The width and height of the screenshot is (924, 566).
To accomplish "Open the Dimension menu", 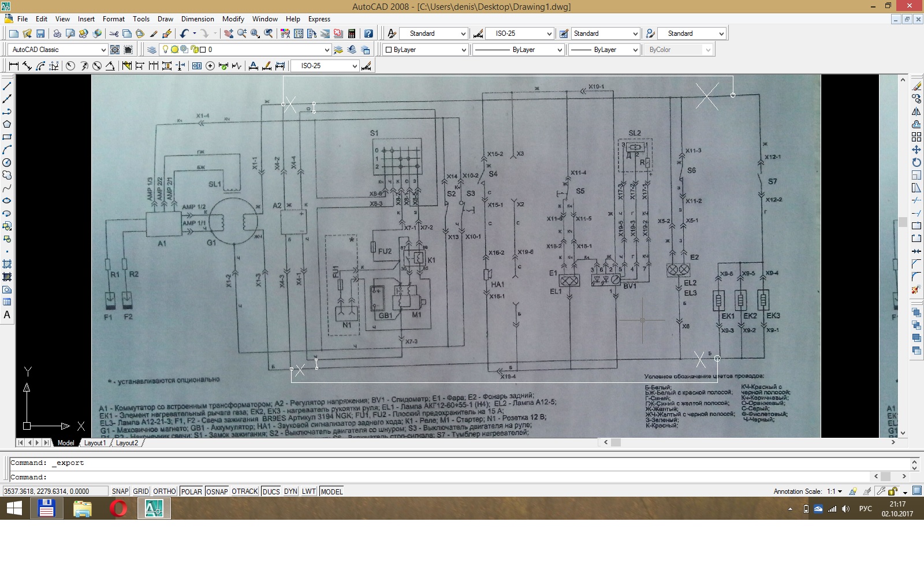I will point(198,19).
